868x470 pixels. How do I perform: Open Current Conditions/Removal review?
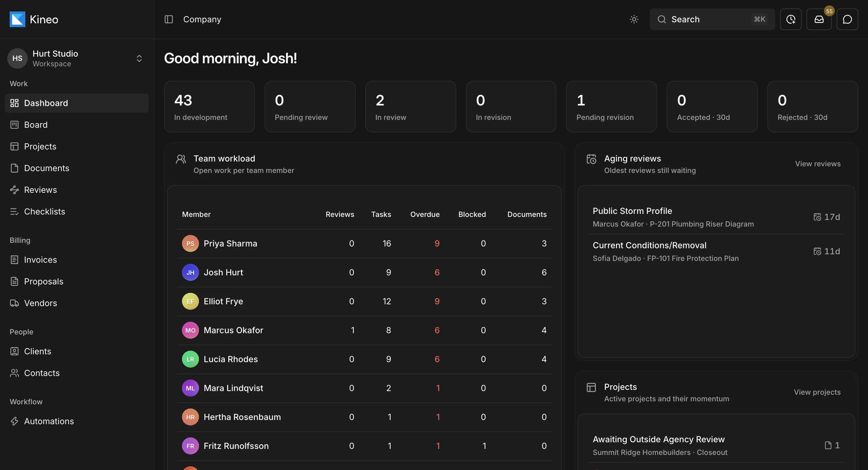716,251
